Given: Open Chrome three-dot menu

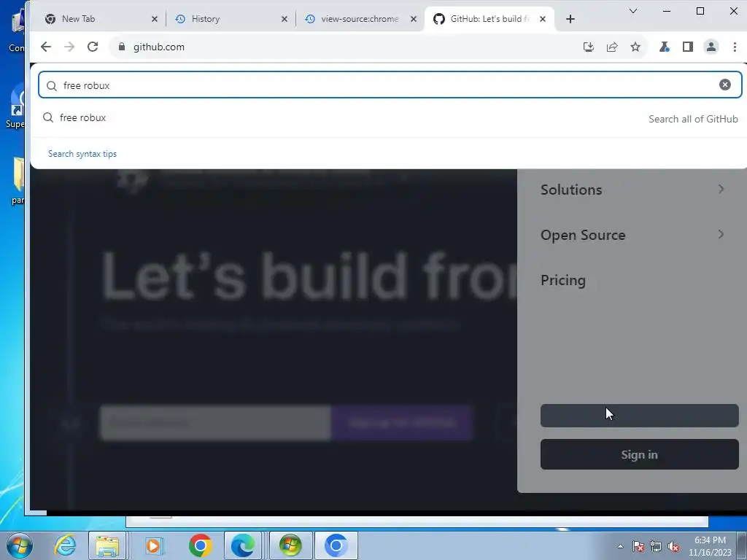Looking at the screenshot, I should tap(735, 47).
